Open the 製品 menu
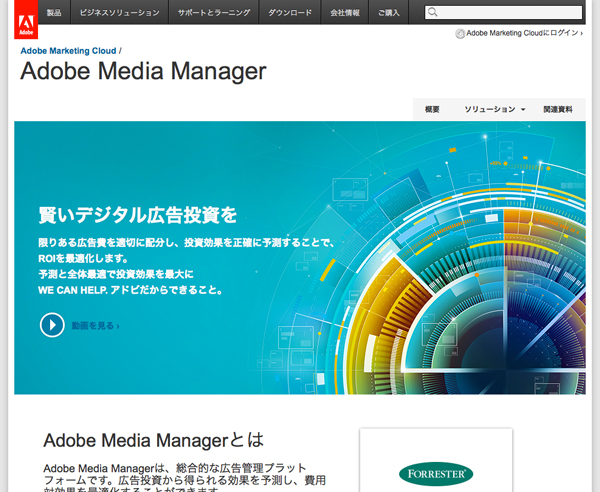This screenshot has height=492, width=600. (54, 13)
